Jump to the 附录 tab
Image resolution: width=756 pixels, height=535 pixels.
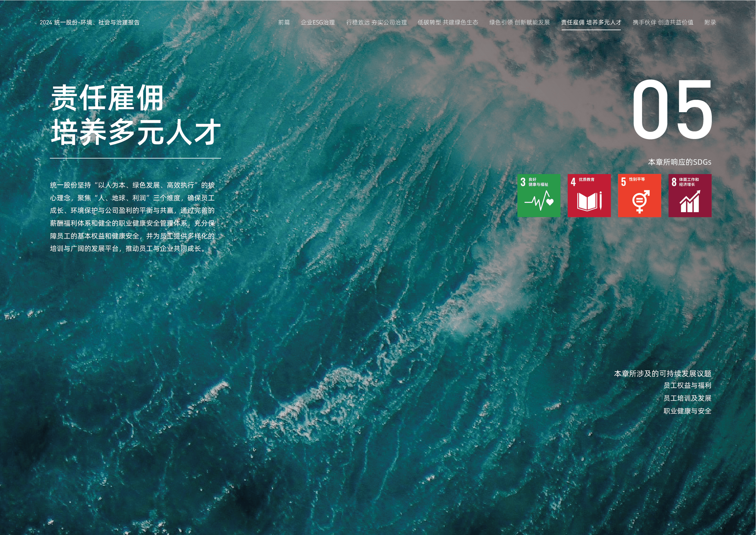click(x=710, y=22)
